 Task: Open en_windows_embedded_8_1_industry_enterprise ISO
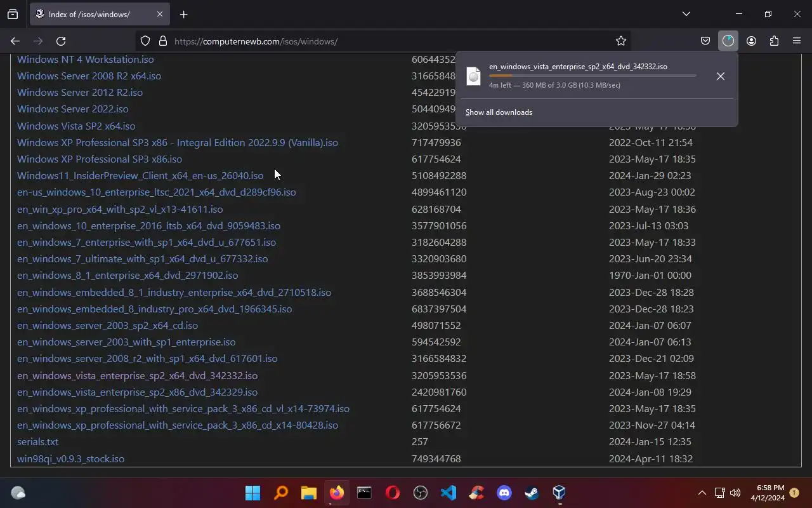[174, 292]
